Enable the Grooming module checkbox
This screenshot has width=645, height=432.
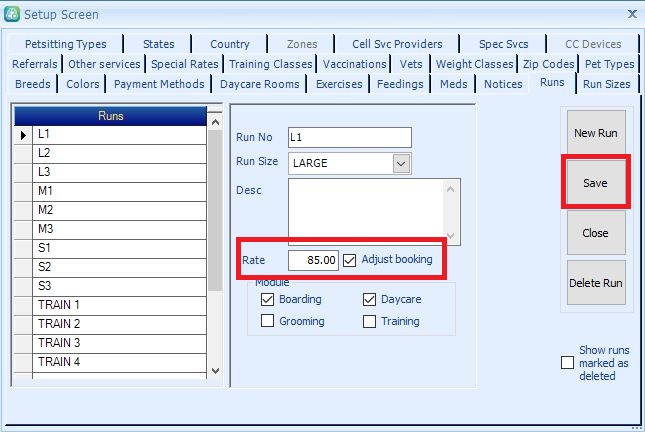click(x=267, y=322)
